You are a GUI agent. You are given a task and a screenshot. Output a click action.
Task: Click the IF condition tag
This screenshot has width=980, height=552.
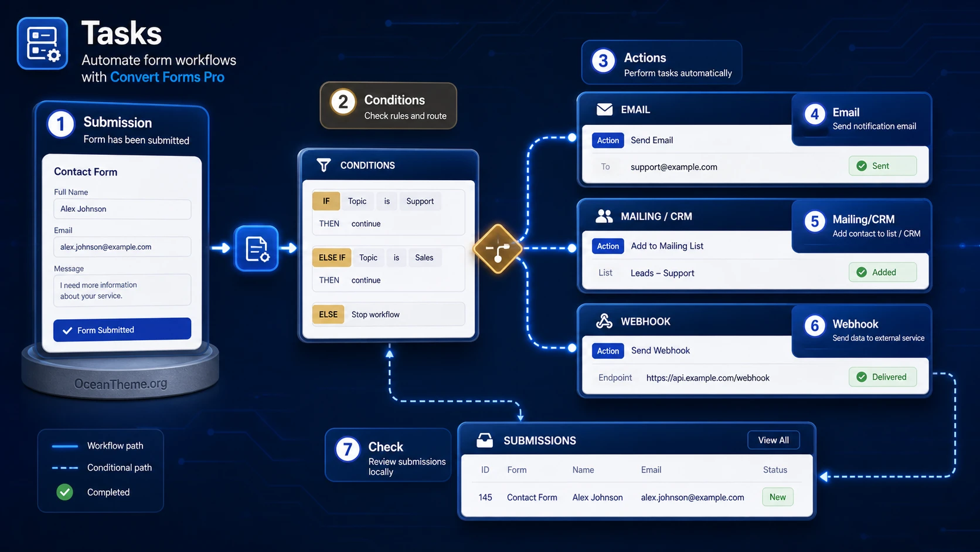326,201
